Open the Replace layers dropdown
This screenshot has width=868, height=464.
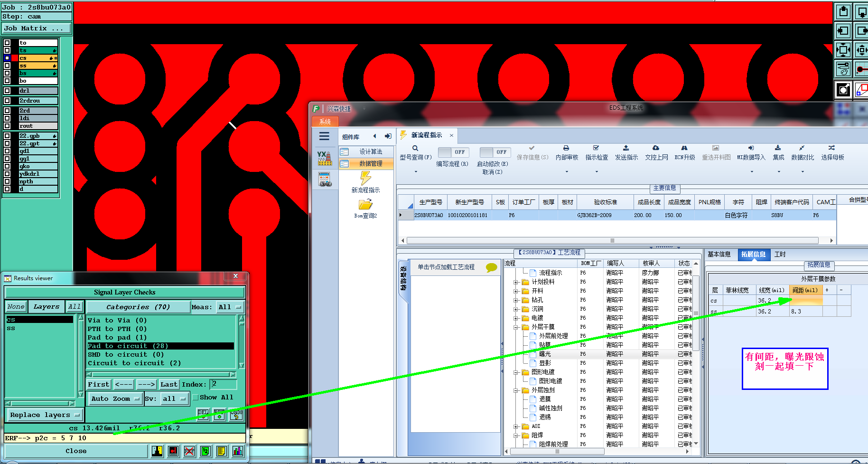point(45,415)
